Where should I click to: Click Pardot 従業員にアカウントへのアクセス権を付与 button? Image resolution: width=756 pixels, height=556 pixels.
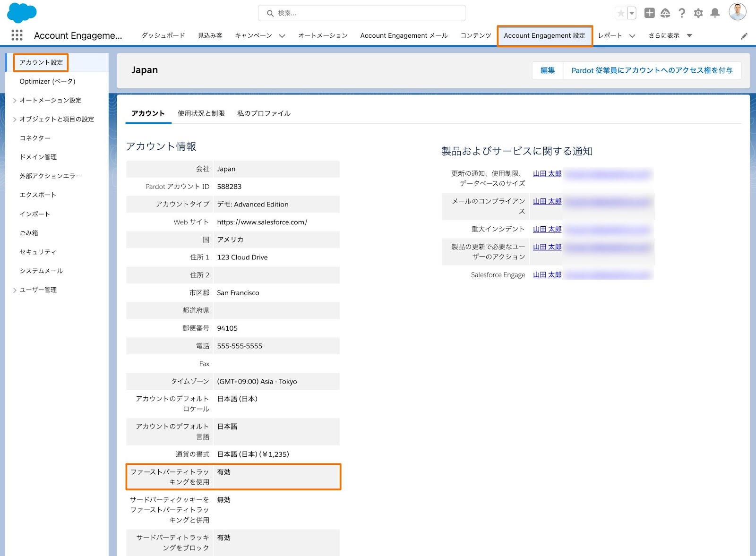652,70
